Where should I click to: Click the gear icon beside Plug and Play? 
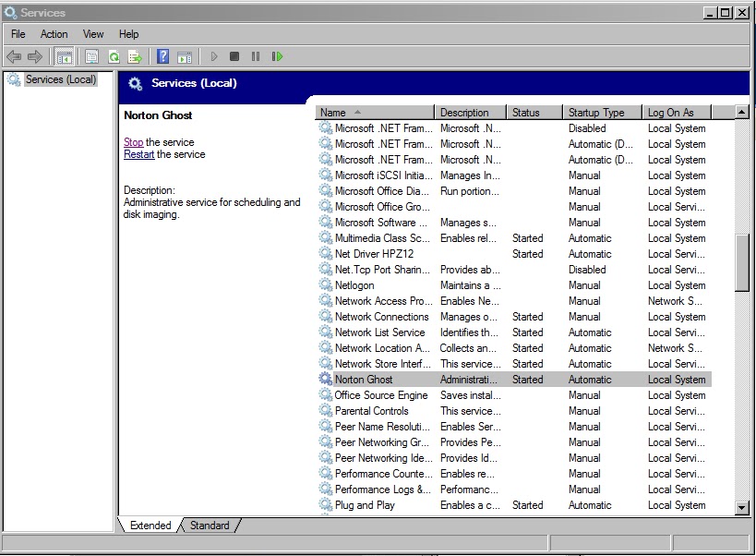click(x=326, y=505)
